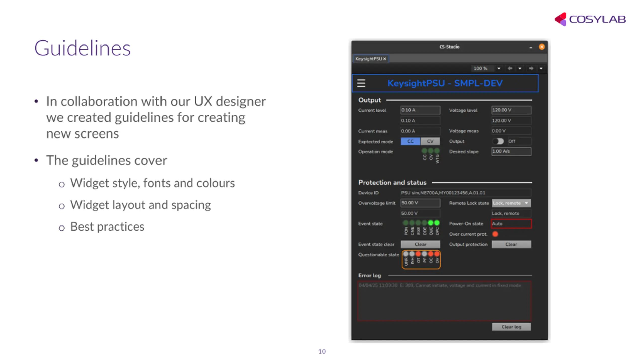
Task: Click the Device ID readback value
Action: pos(466,193)
